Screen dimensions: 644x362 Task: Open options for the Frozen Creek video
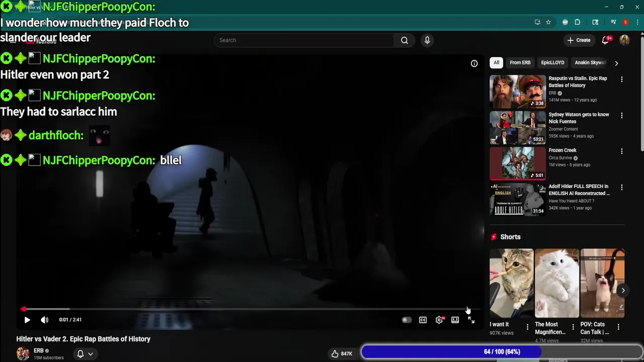pos(622,151)
